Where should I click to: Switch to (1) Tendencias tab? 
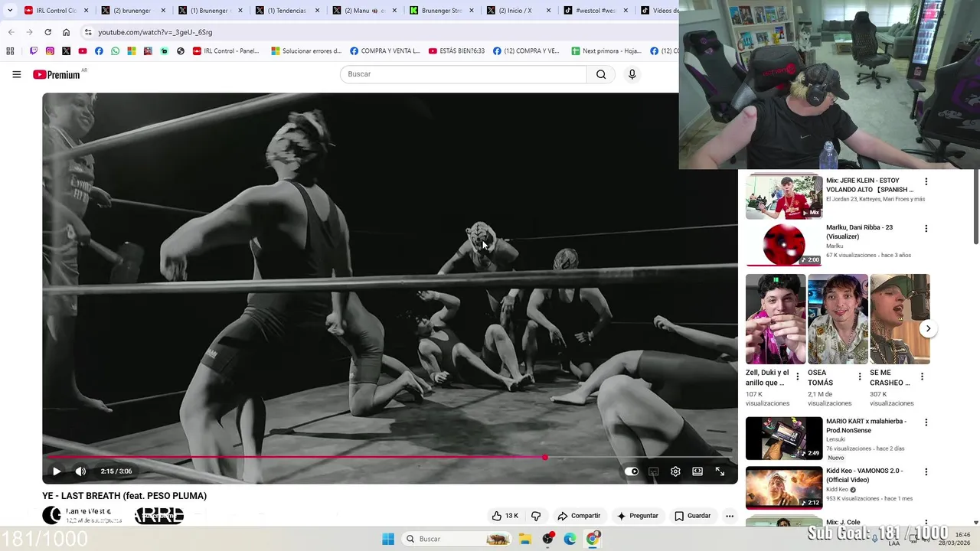[x=287, y=11]
